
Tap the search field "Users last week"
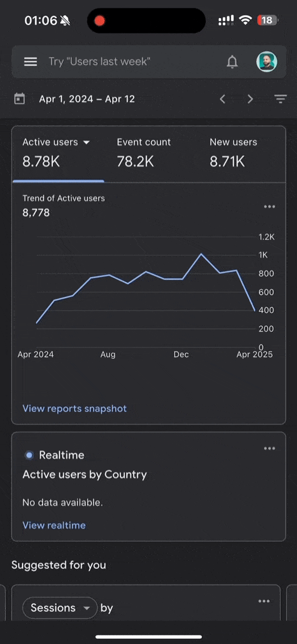point(99,62)
